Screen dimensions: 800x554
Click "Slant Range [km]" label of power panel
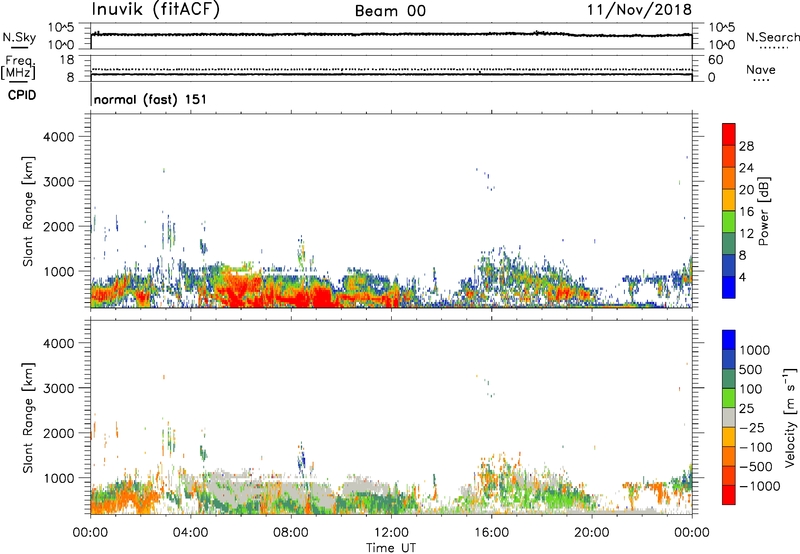pos(28,211)
